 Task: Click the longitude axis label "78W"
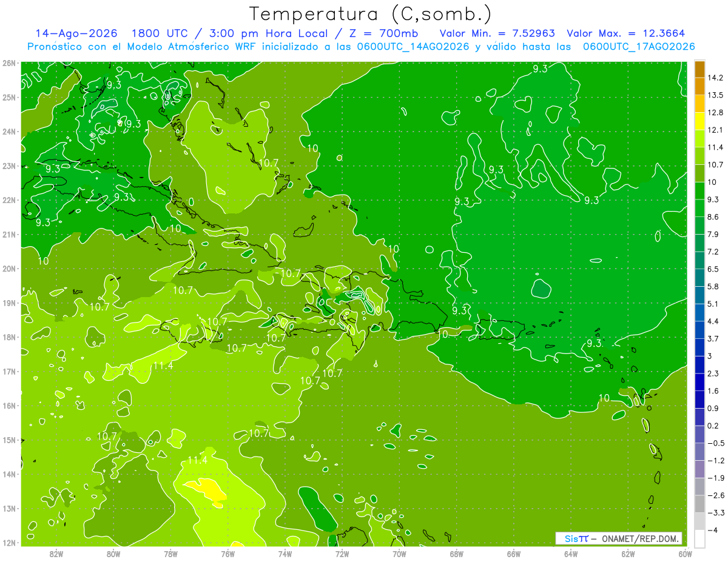(170, 554)
